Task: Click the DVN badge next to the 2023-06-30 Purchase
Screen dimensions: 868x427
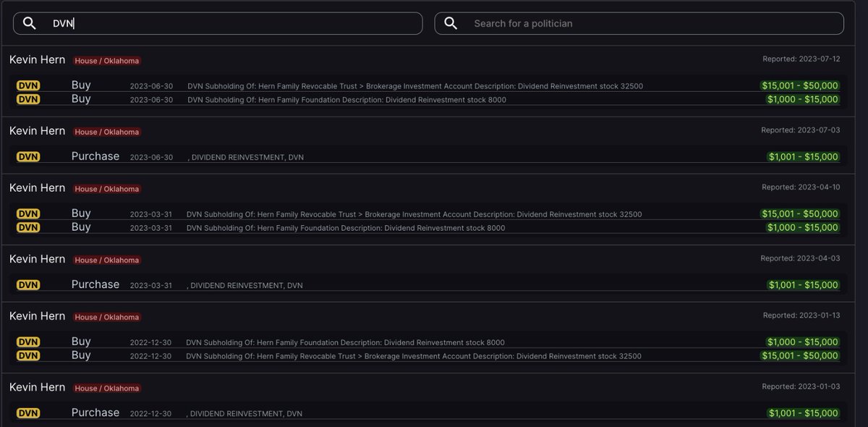Action: 27,156
